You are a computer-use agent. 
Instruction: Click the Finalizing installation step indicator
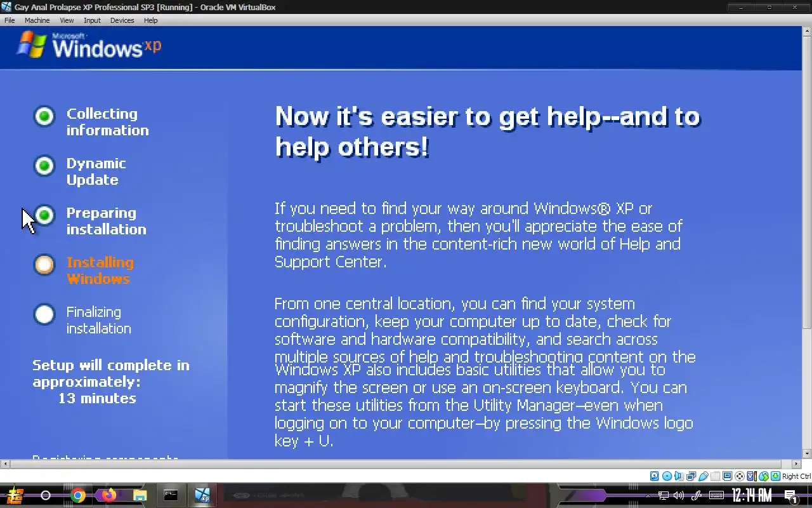coord(44,314)
